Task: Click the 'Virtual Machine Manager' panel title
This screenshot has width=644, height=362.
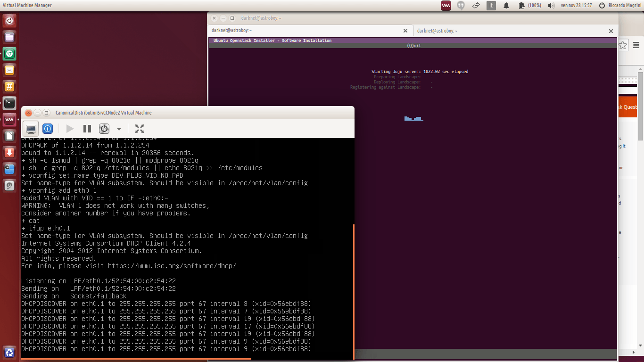Action: [x=27, y=6]
